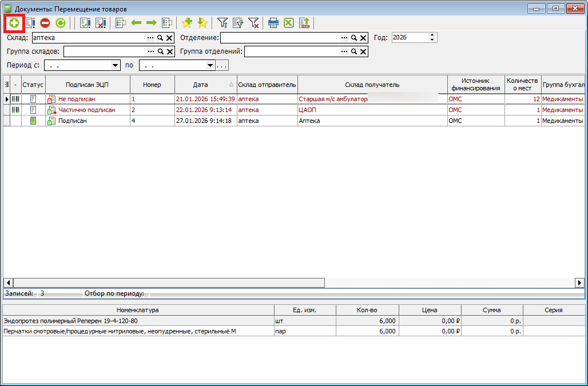The width and height of the screenshot is (588, 386).
Task: Clear the Склад field with X button
Action: [x=169, y=38]
